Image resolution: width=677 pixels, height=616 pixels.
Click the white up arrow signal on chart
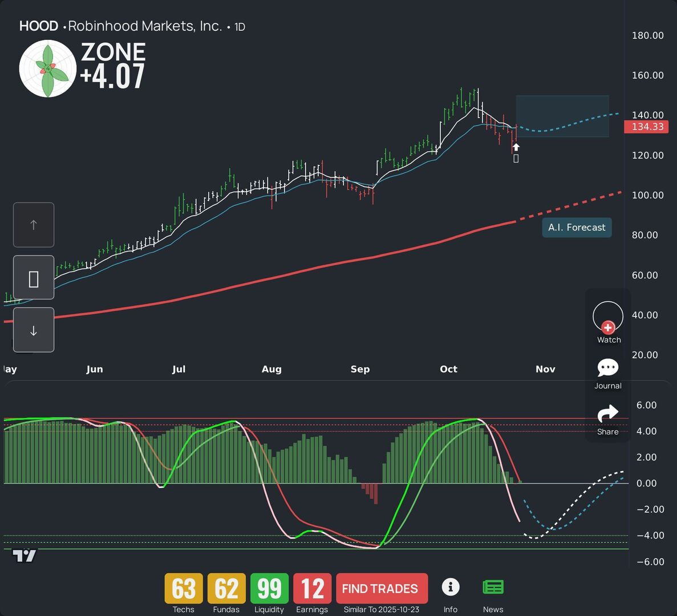click(x=516, y=147)
